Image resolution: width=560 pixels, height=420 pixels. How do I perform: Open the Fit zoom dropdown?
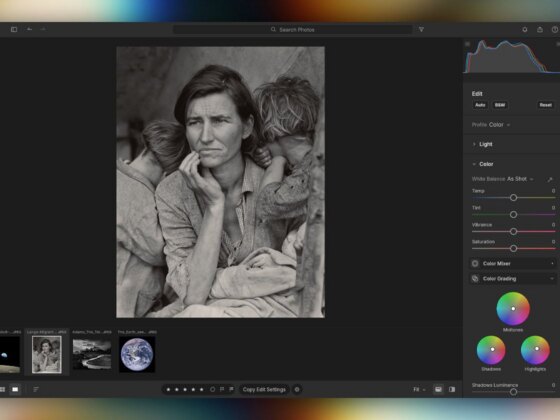(x=419, y=389)
